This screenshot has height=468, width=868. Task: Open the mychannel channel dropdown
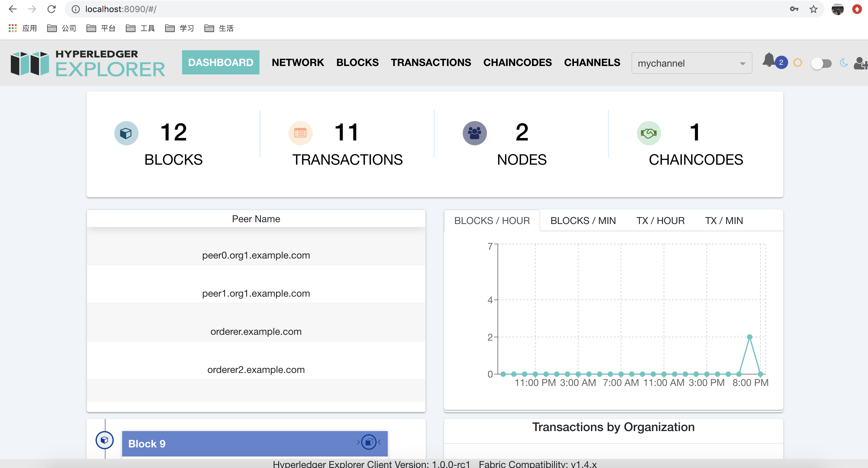pos(691,63)
